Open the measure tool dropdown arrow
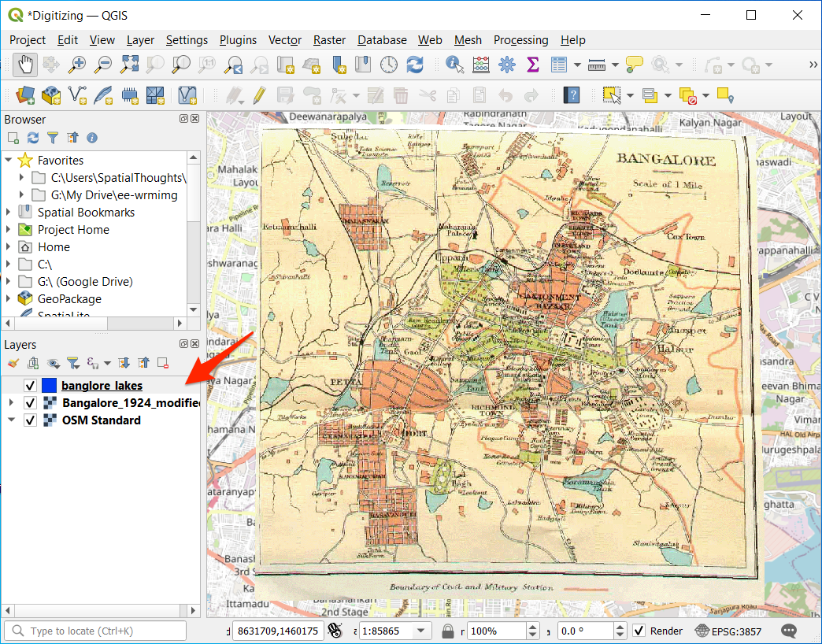The image size is (822, 644). [616, 65]
